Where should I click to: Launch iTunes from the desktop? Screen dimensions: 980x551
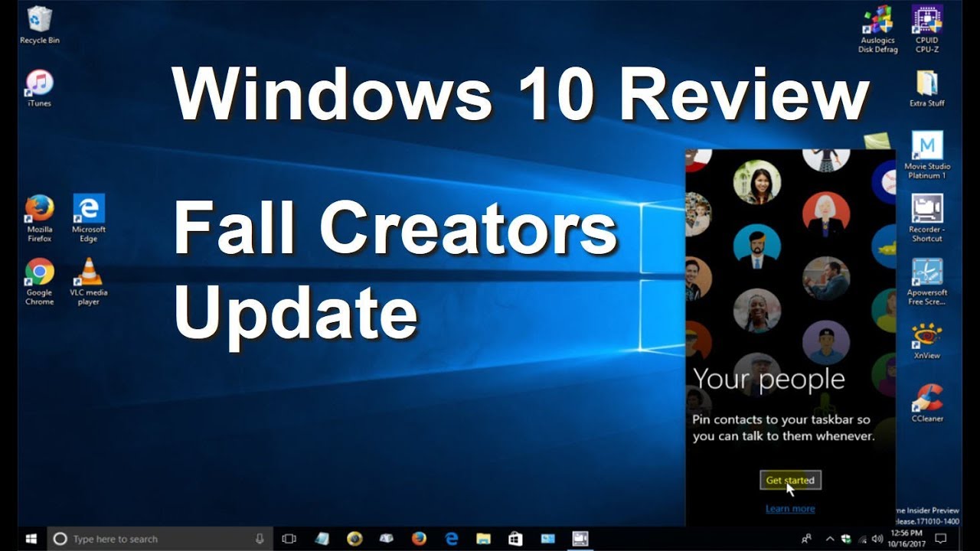[39, 88]
